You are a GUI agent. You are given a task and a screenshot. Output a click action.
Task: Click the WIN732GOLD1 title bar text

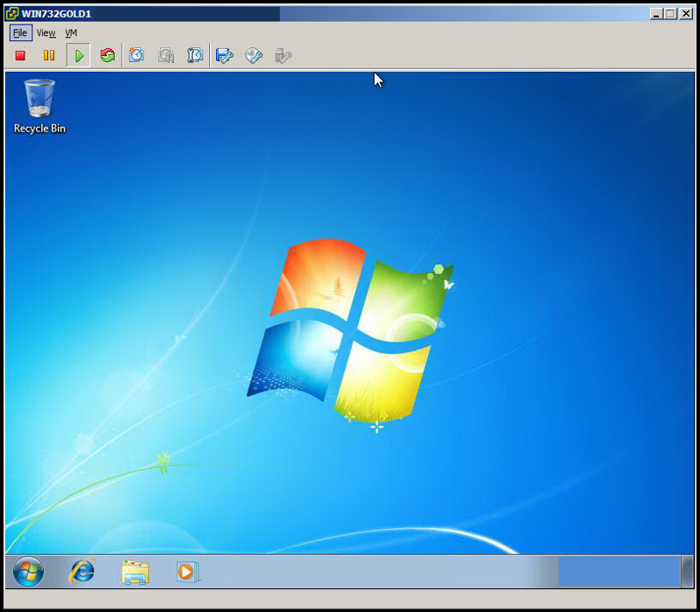[x=56, y=14]
